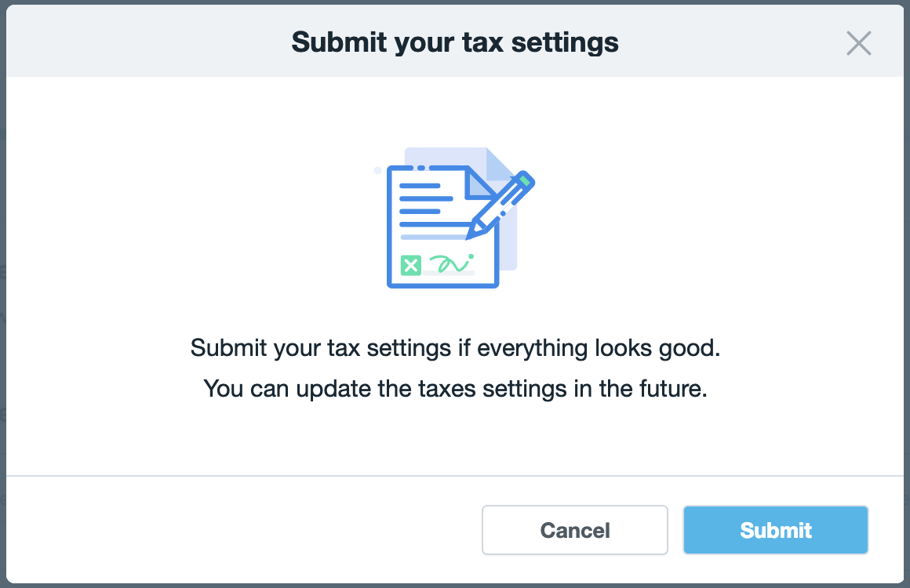This screenshot has height=588, width=910.
Task: Close the tax settings dialog with X
Action: click(859, 43)
